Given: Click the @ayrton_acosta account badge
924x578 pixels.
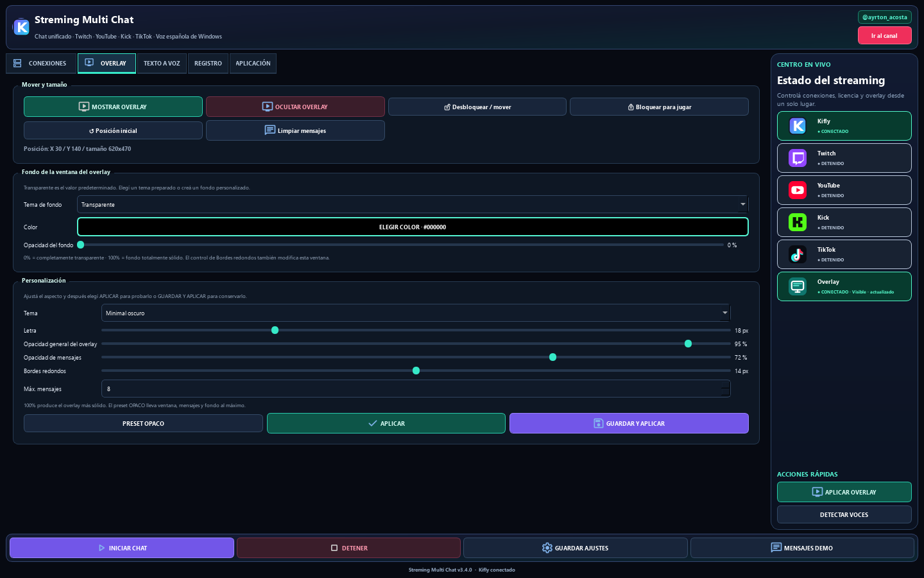Looking at the screenshot, I should (884, 17).
